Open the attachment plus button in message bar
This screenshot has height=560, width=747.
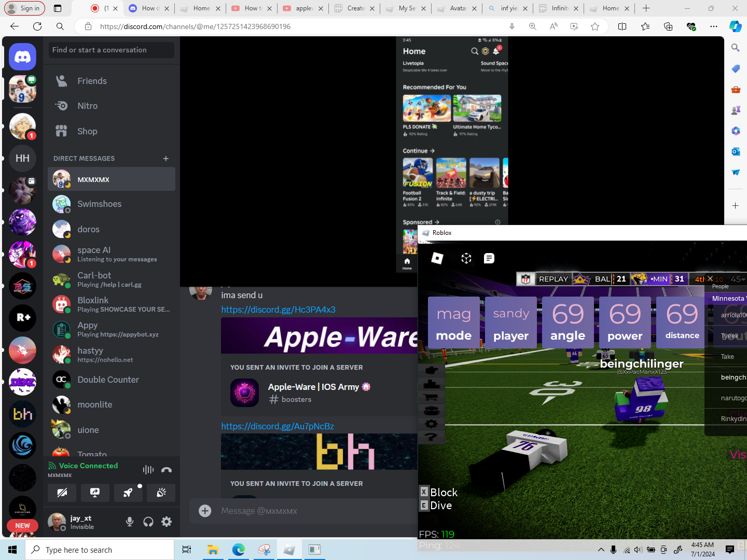click(x=205, y=511)
